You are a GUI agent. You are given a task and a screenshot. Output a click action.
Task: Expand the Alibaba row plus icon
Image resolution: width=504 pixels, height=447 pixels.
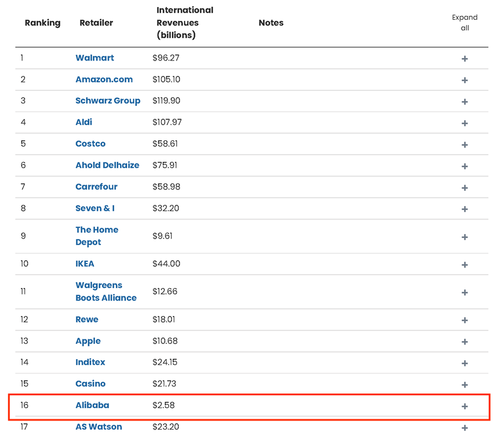[x=464, y=406]
